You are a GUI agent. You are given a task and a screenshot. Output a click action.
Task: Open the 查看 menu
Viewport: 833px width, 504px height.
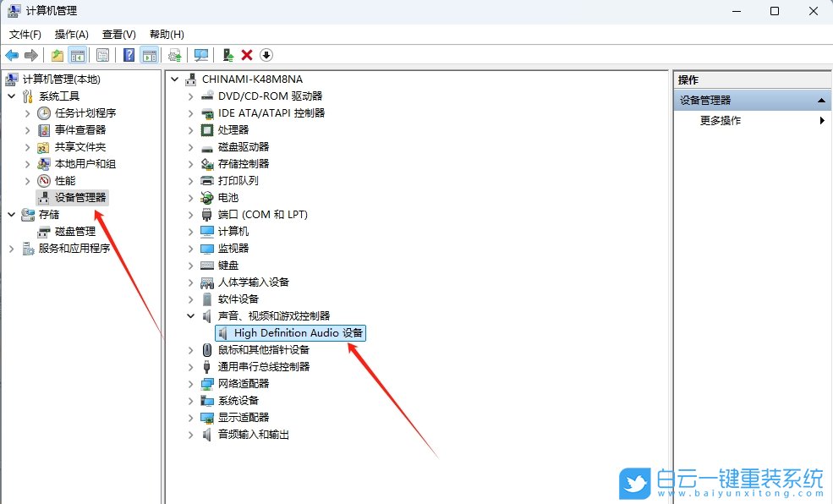118,35
